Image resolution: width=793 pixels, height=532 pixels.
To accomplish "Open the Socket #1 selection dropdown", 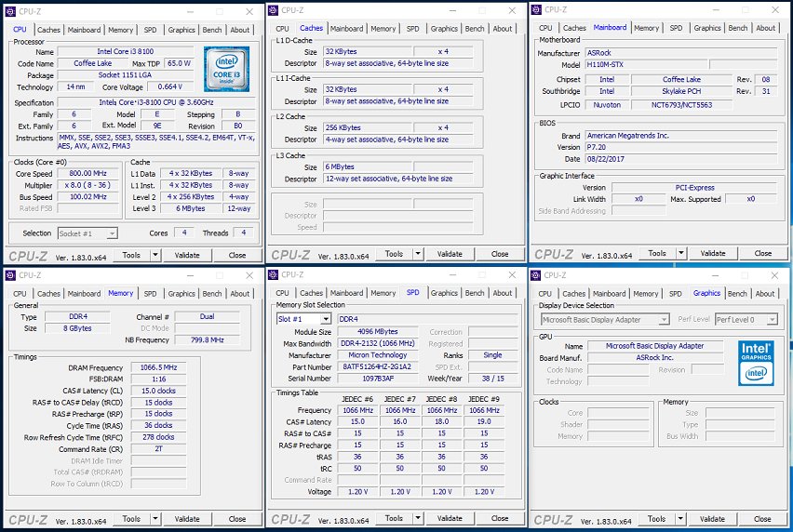I will click(113, 233).
